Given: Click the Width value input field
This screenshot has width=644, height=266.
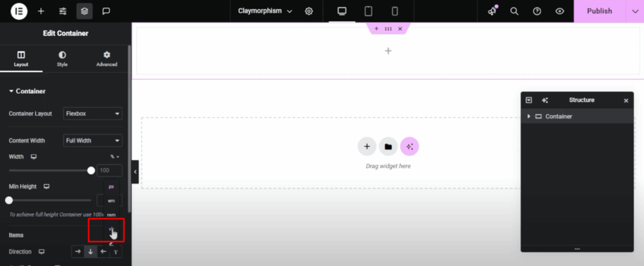Looking at the screenshot, I should [109, 170].
